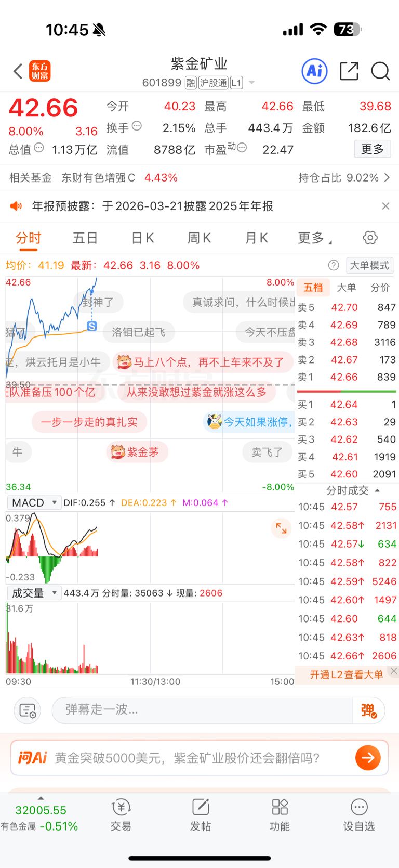
Task: Switch to the 月K tab
Action: pyautogui.click(x=256, y=238)
